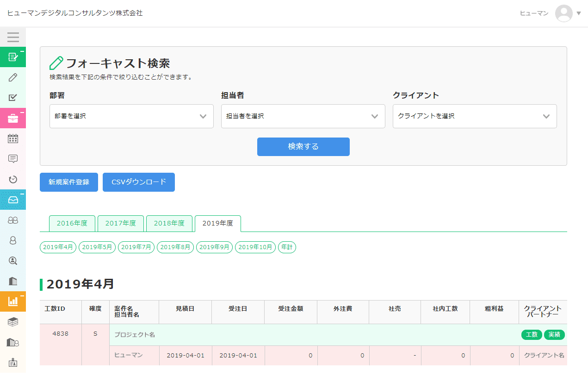Click the blue inbox tray section icon

[x=13, y=200]
